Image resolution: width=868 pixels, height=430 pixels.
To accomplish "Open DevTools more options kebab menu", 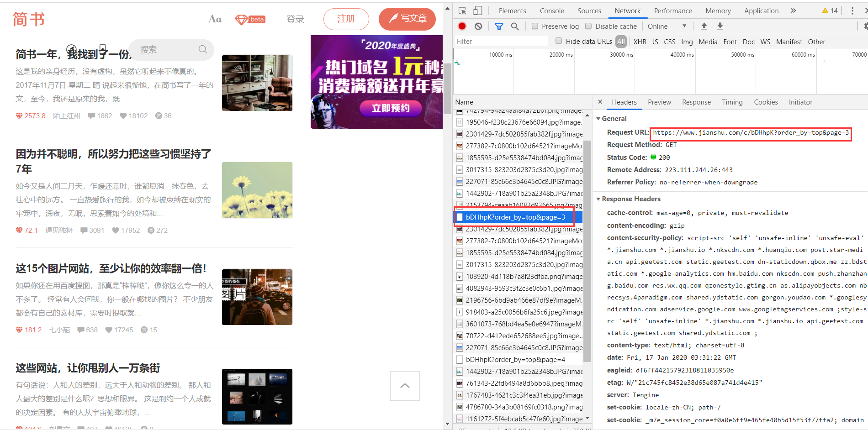I will tap(852, 10).
